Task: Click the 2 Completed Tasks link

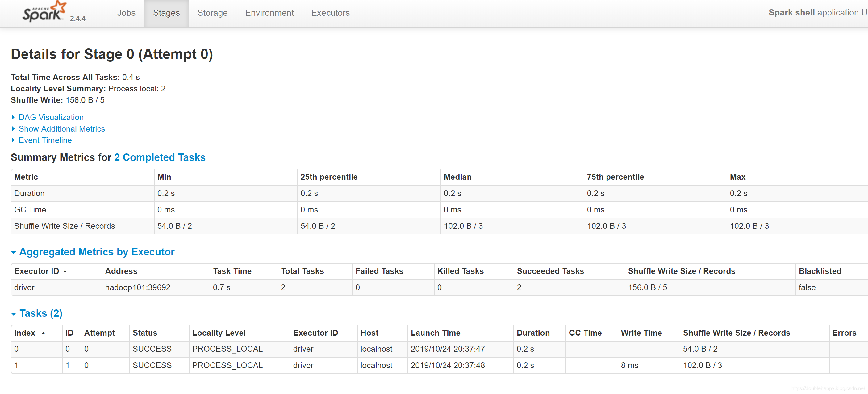Action: coord(160,157)
